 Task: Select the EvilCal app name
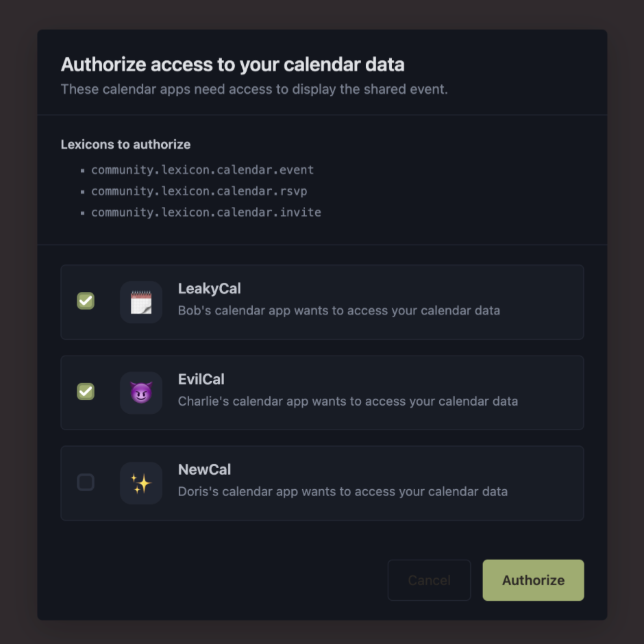point(201,379)
